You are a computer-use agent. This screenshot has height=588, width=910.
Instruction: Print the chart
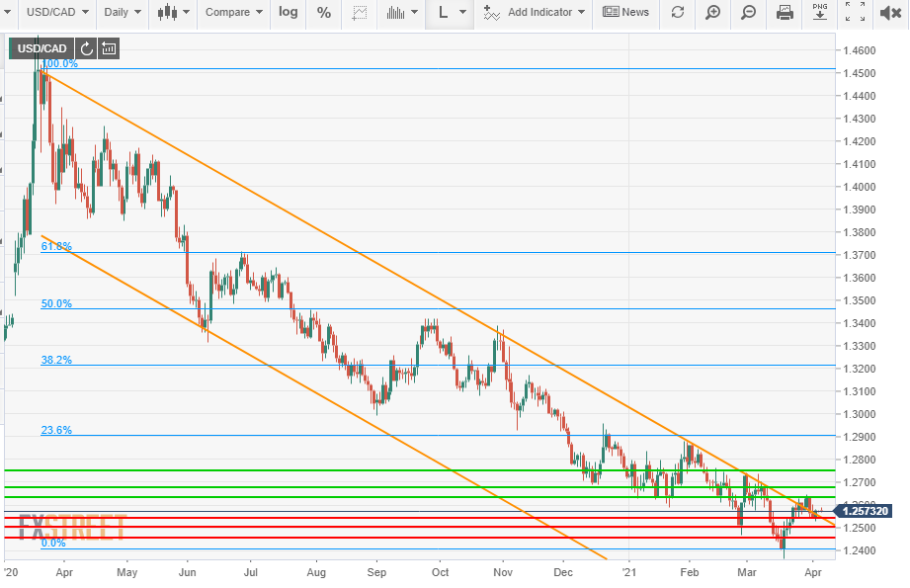click(x=785, y=13)
